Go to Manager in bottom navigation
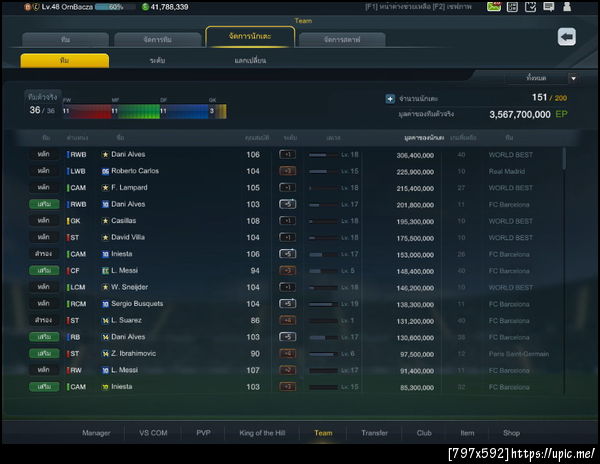 click(96, 433)
